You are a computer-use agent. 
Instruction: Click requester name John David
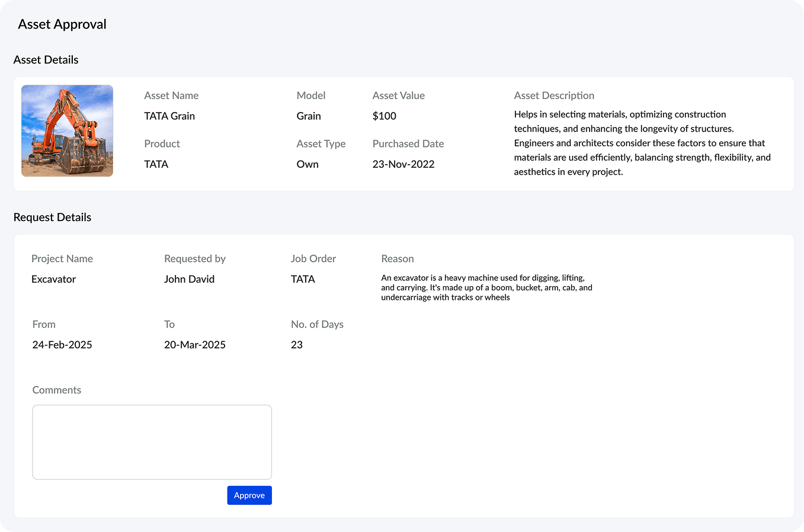[x=189, y=278]
